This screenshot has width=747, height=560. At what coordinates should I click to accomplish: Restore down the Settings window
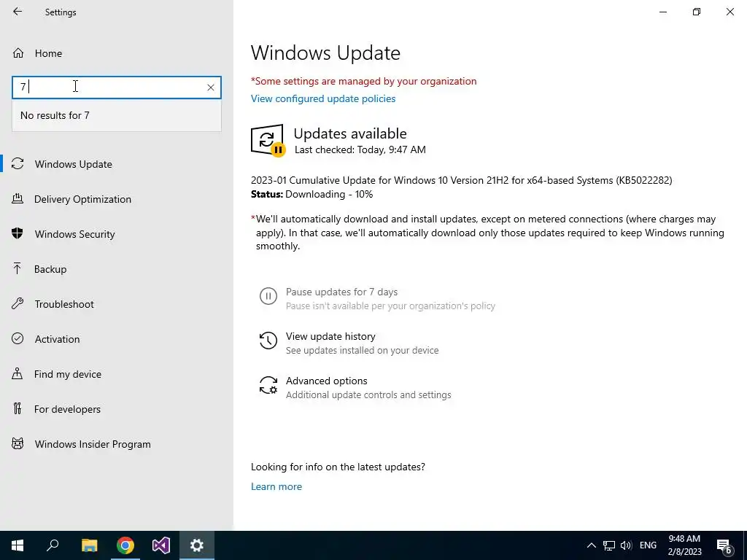[697, 12]
